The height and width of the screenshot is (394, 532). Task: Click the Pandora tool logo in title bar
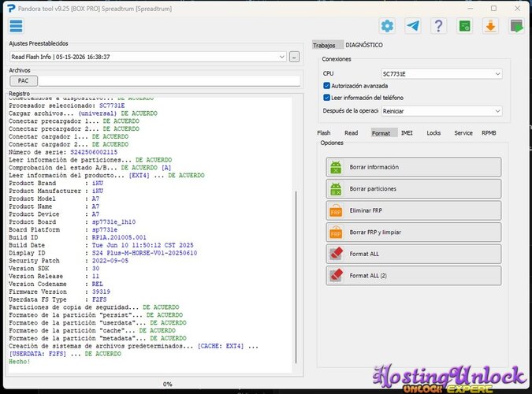point(11,9)
